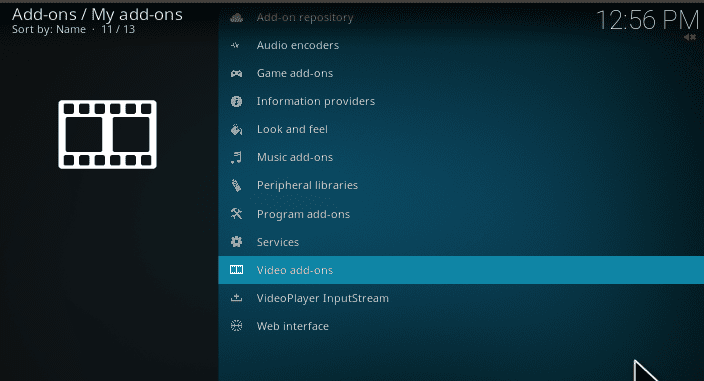Click the Program add-ons tools icon
Screen dimensions: 704x381
tap(237, 214)
